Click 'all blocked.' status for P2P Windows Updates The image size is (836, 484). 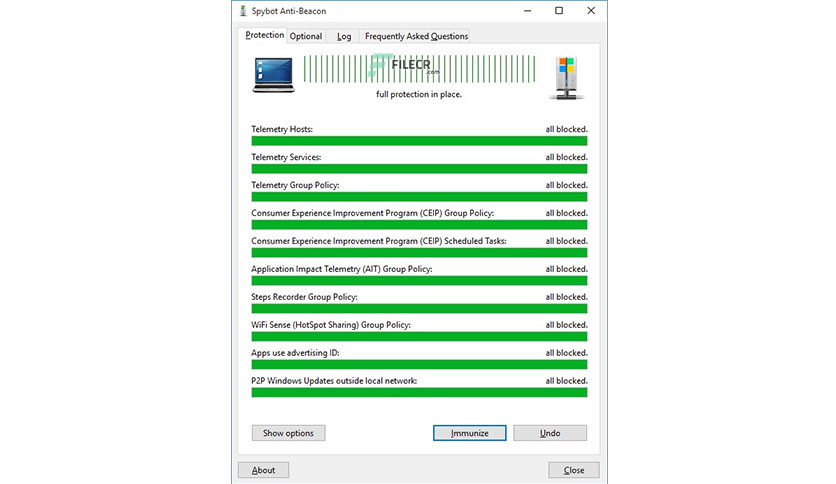(566, 381)
